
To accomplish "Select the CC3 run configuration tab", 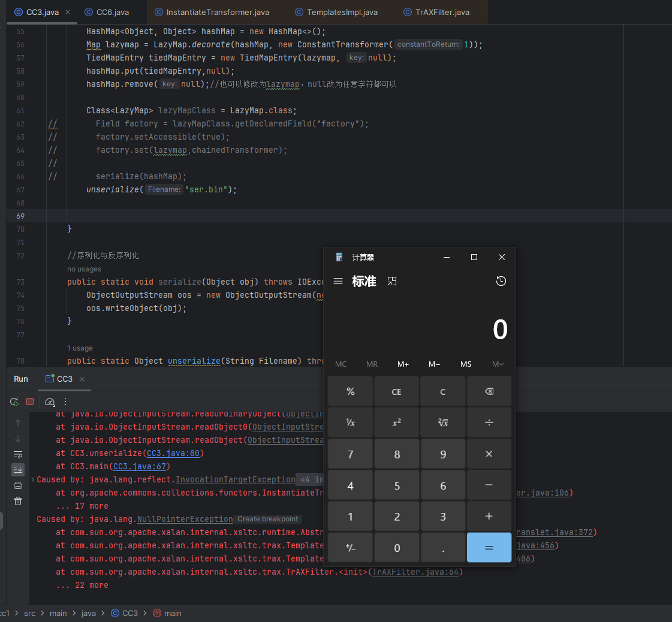I will [59, 379].
